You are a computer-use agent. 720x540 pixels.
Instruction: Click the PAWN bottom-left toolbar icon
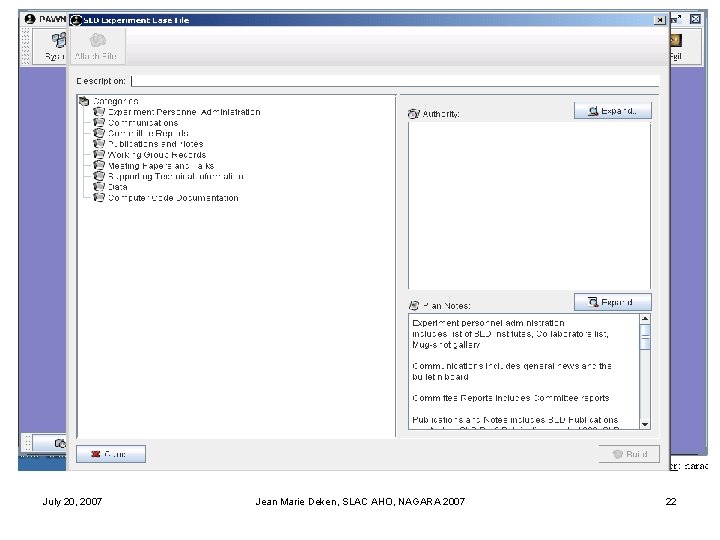[60, 443]
